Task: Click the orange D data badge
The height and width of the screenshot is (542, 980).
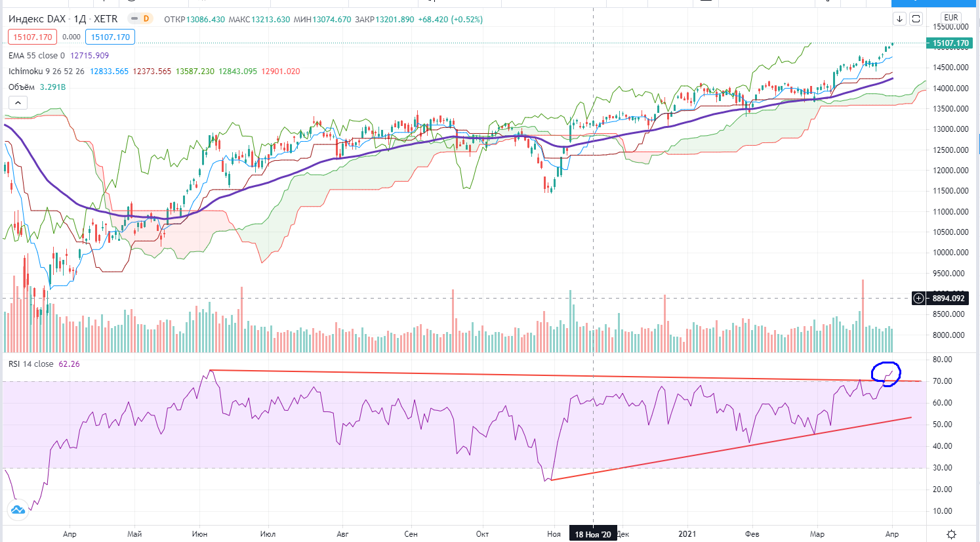Action: [x=146, y=19]
